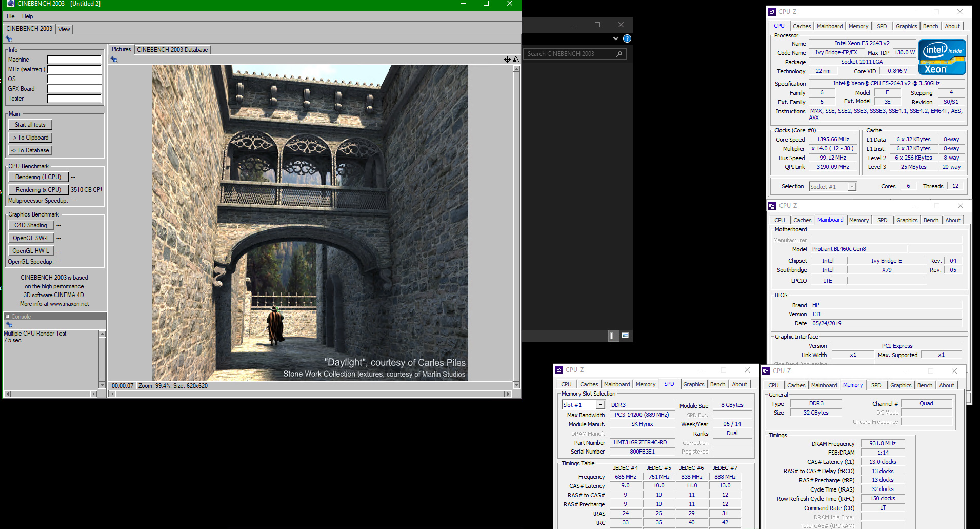The height and width of the screenshot is (529, 980).
Task: Click the CPU-Z icon of the Mainboard window
Action: pyautogui.click(x=772, y=206)
